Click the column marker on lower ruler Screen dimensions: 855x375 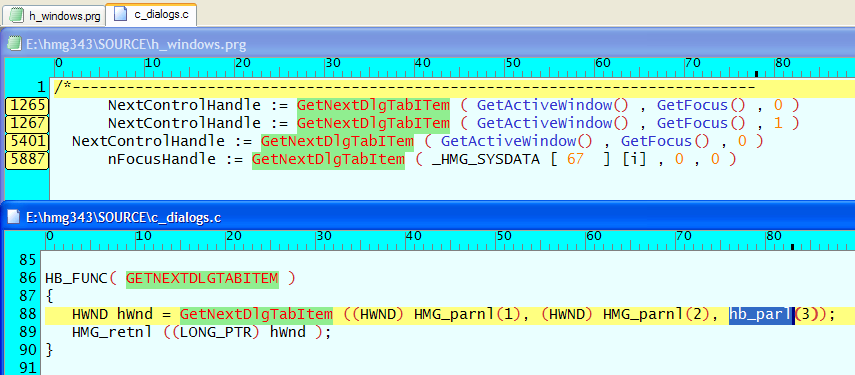tap(792, 247)
